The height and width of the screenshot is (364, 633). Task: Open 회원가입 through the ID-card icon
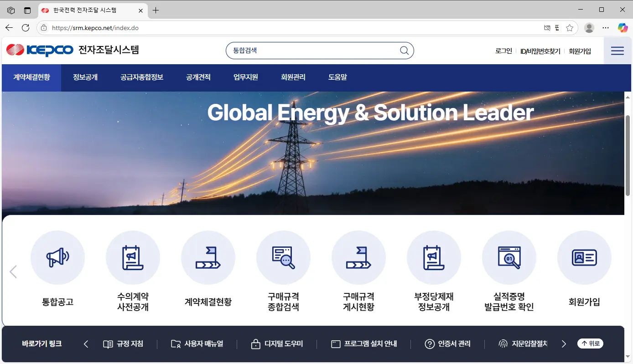[584, 257]
